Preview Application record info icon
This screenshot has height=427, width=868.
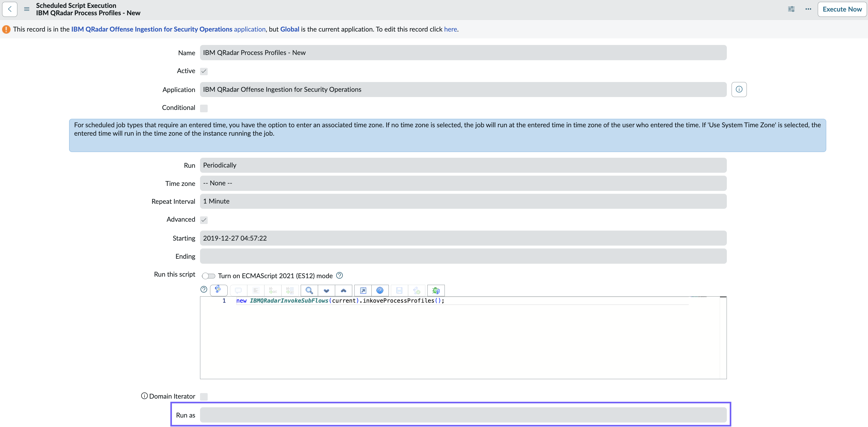pyautogui.click(x=739, y=89)
